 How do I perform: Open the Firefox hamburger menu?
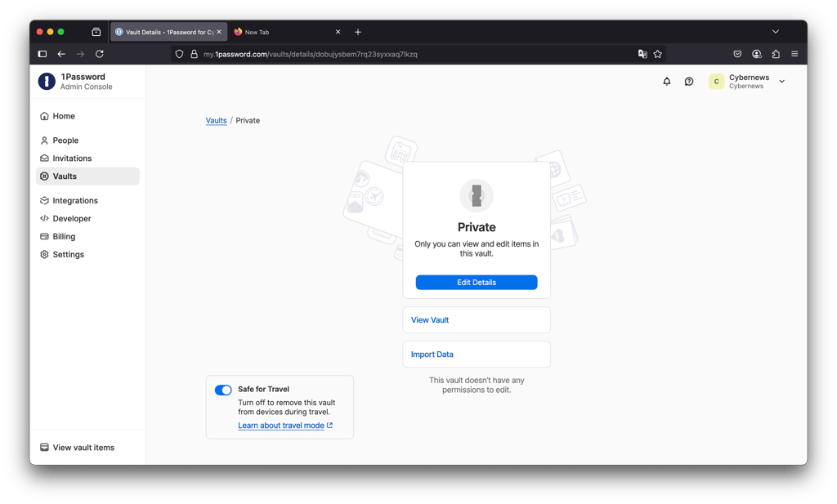[x=794, y=54]
